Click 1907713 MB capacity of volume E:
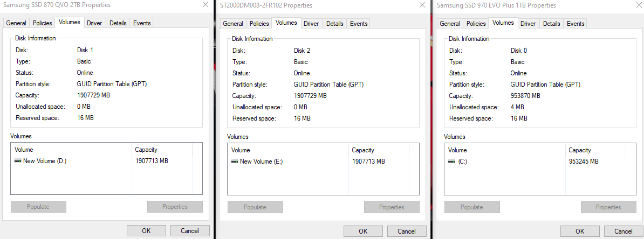Viewport: 644px width, 239px height. 368,161
